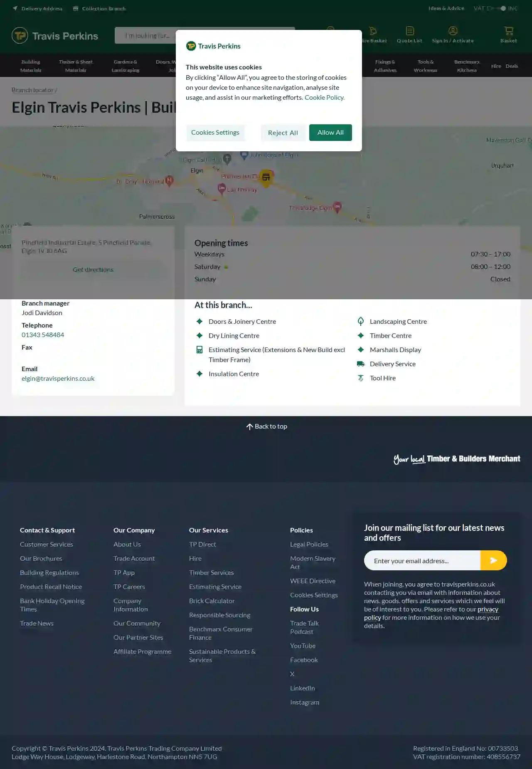This screenshot has height=769, width=532.
Task: Click the Branch locator breadcrumb
Action: click(x=32, y=90)
